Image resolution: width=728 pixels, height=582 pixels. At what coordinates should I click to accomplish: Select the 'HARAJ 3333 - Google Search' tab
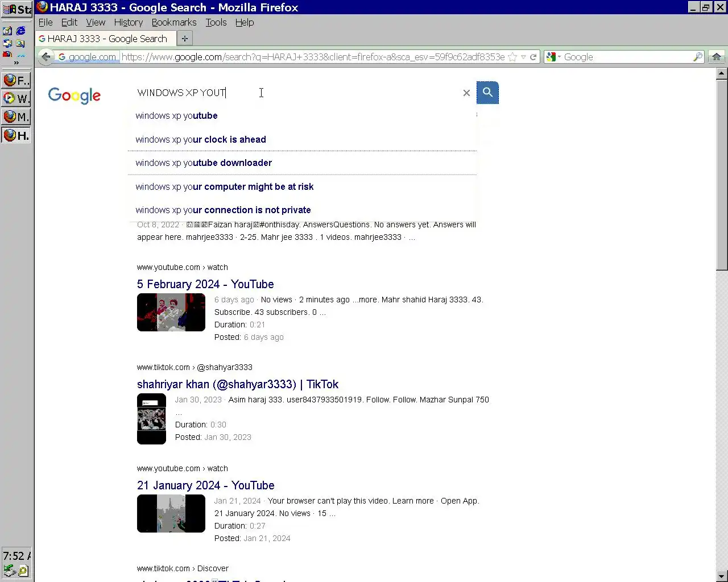[106, 39]
